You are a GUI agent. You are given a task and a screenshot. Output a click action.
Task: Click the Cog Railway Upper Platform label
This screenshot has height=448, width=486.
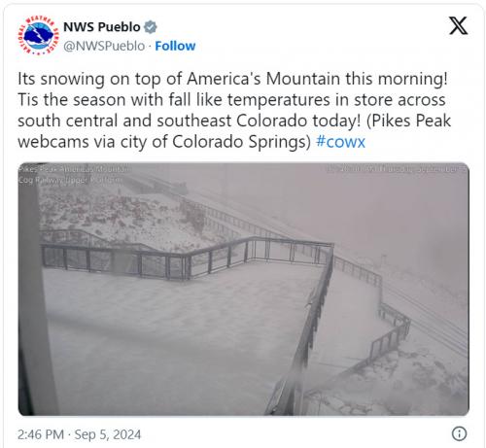point(71,180)
